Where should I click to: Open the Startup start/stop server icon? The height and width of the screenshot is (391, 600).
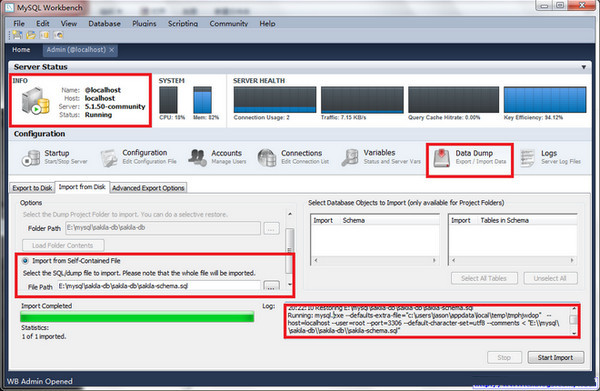[x=31, y=158]
